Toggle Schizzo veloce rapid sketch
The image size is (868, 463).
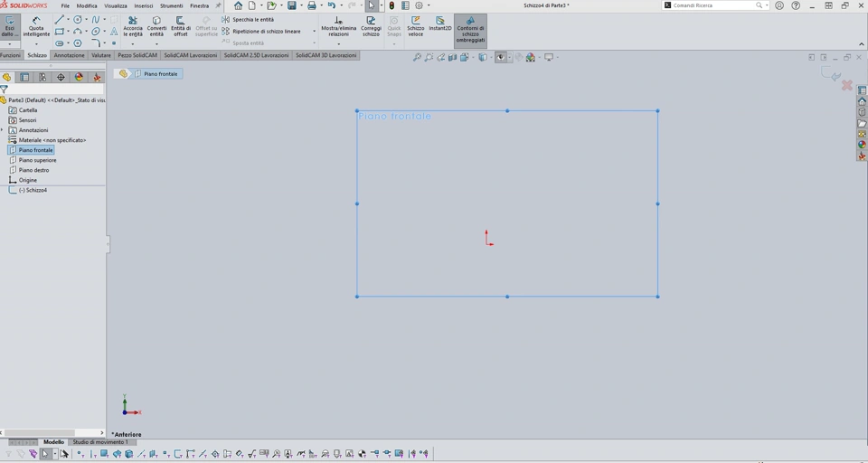416,26
